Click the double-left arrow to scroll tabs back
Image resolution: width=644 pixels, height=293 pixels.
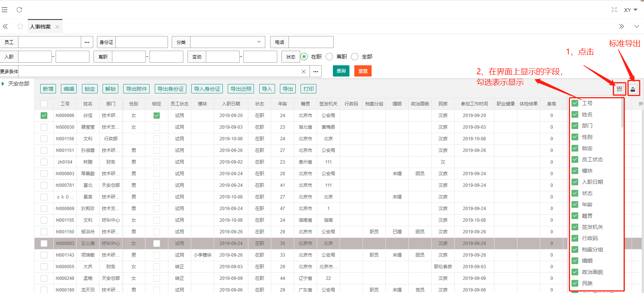click(x=5, y=26)
